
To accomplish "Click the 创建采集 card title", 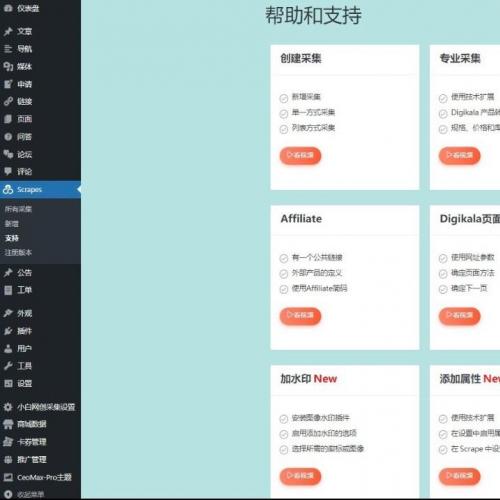I will (301, 59).
